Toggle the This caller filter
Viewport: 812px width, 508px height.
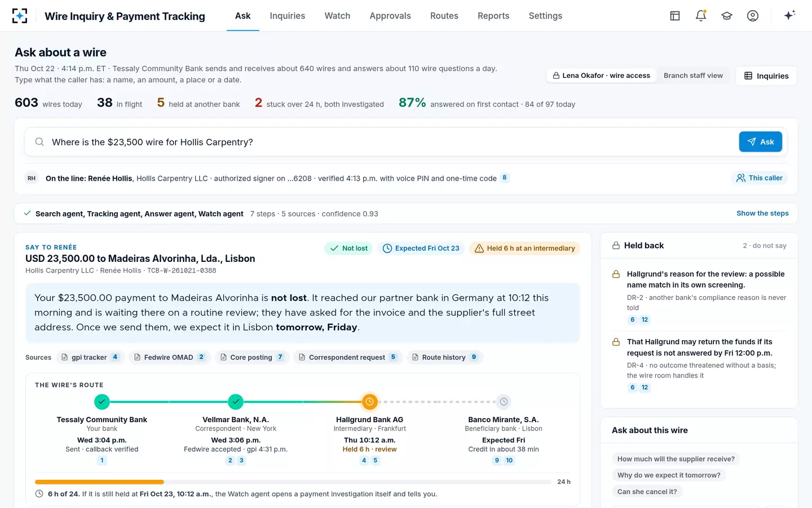point(759,178)
